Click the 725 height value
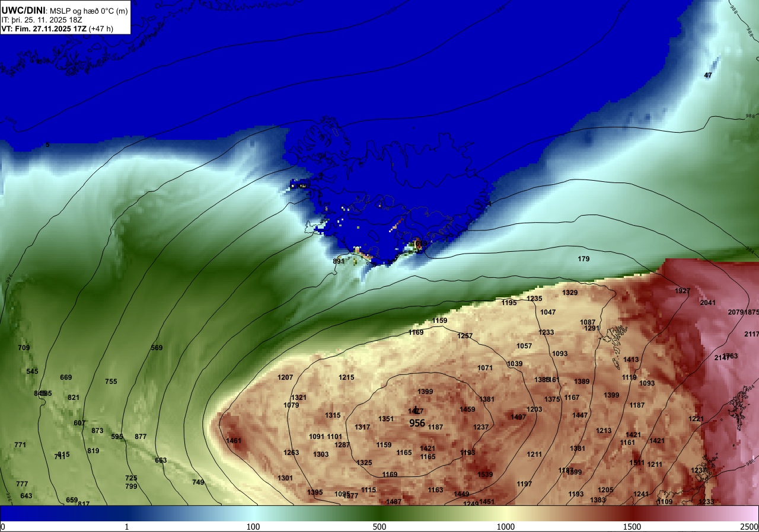The height and width of the screenshot is (532, 759). coord(131,478)
